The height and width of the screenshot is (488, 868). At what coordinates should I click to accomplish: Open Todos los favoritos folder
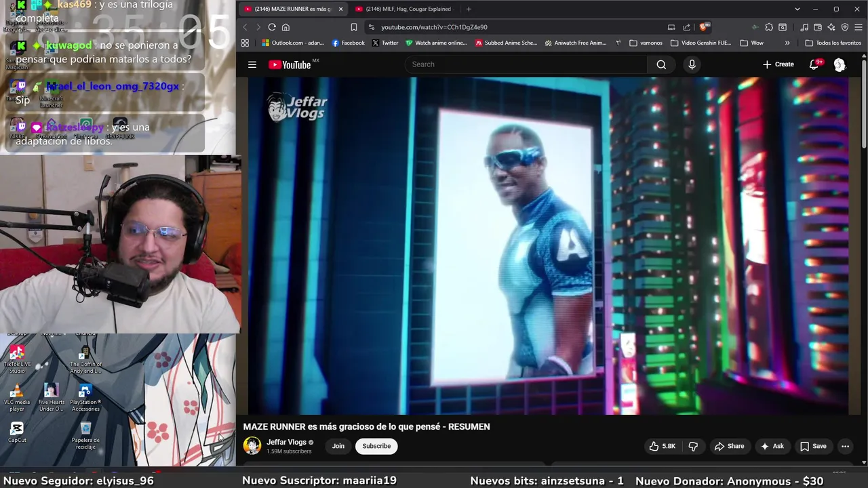(x=833, y=43)
